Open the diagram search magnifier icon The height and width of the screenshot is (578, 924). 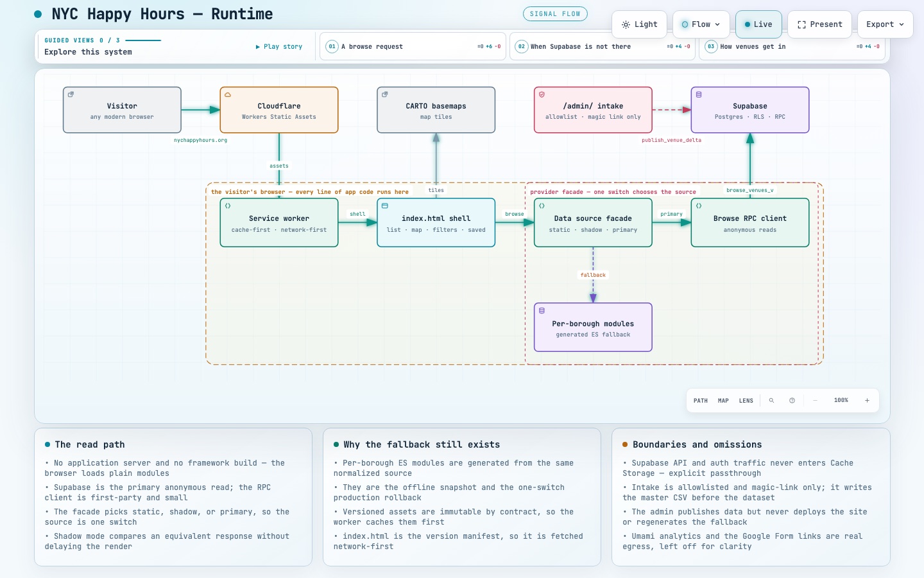pos(771,400)
